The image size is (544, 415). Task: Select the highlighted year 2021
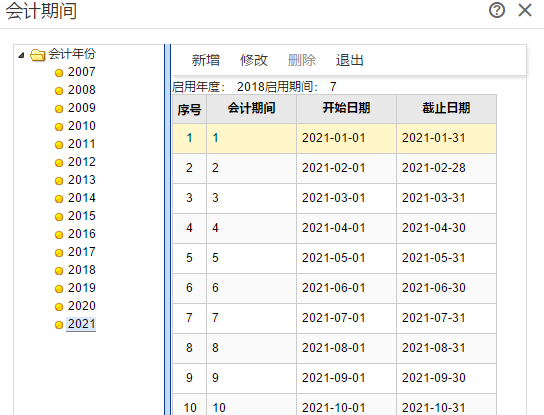click(81, 324)
